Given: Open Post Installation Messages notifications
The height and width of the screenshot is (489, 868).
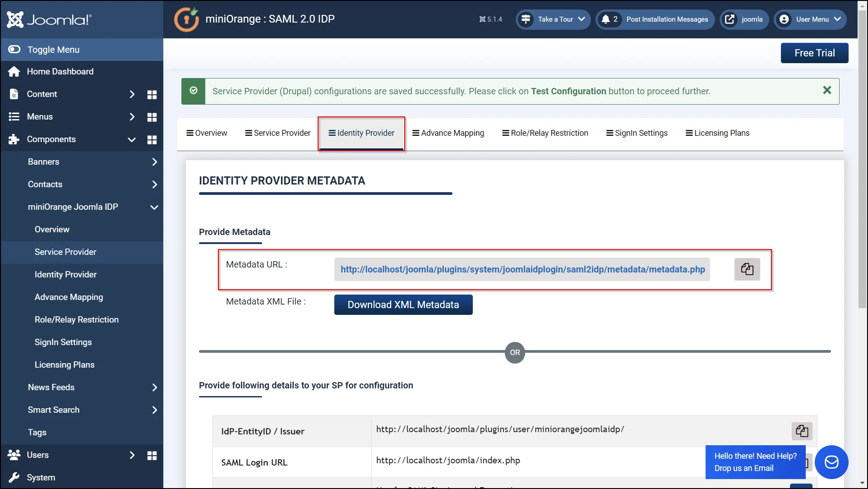Looking at the screenshot, I should 655,19.
